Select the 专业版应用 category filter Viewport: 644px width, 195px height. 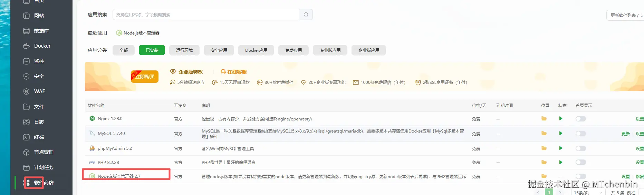click(x=330, y=50)
